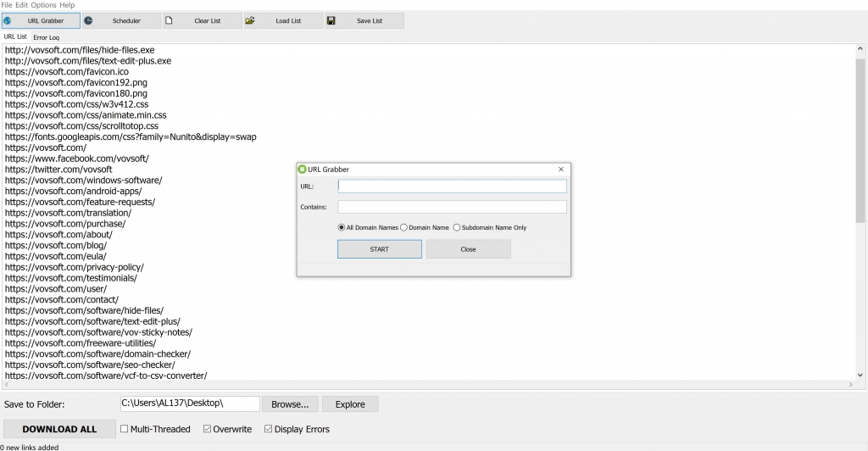This screenshot has width=868, height=451.
Task: Select the translation URL line
Action: (x=68, y=213)
